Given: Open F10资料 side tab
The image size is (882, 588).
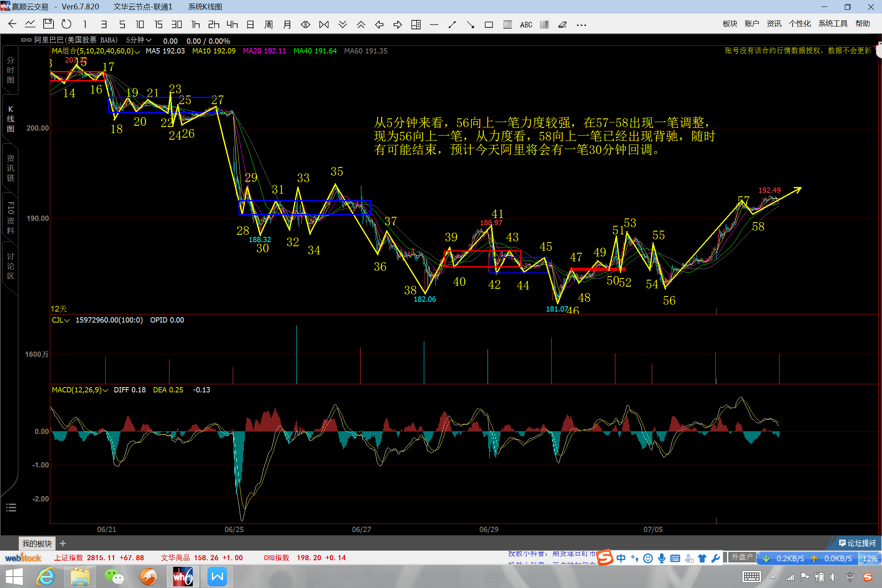Looking at the screenshot, I should point(11,217).
